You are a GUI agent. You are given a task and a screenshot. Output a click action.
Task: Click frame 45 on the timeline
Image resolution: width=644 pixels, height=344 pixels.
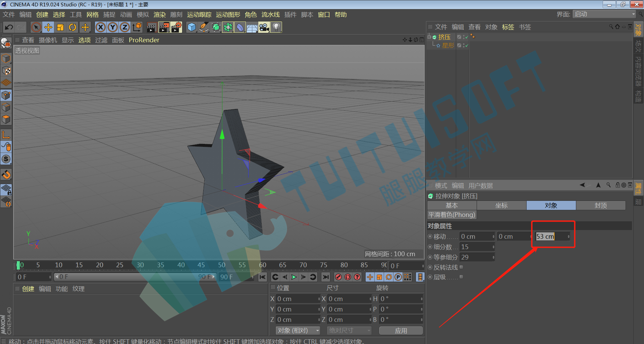tap(201, 265)
